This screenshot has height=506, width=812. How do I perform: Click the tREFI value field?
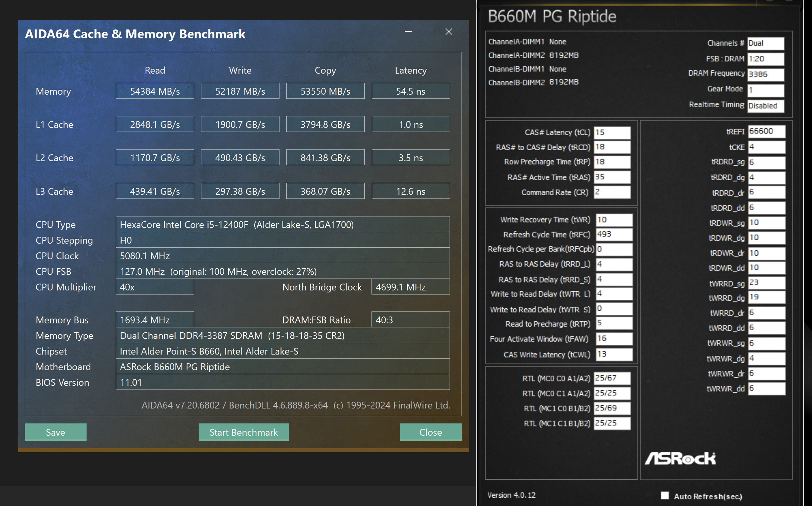[766, 131]
